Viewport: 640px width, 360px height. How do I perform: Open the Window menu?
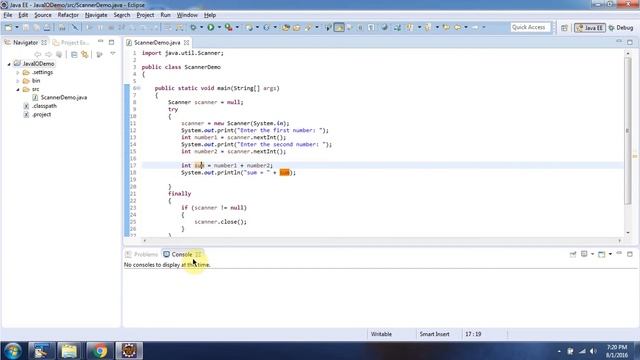click(x=187, y=15)
